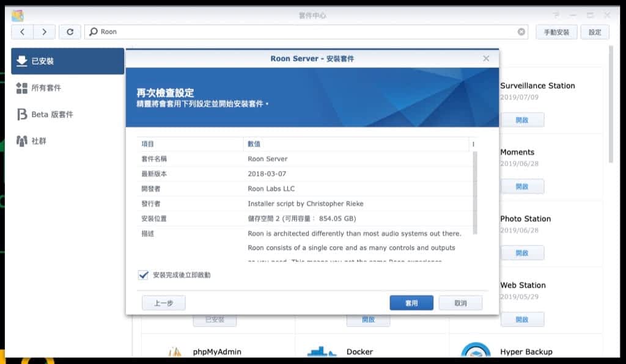Click the Moments package title
The width and height of the screenshot is (626, 364).
pyautogui.click(x=517, y=152)
